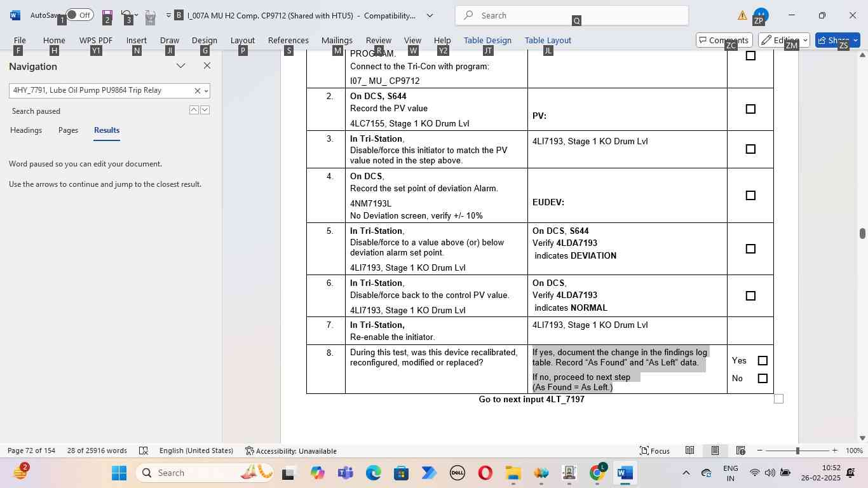Click the language English (United States)
This screenshot has height=488, width=868.
[196, 451]
